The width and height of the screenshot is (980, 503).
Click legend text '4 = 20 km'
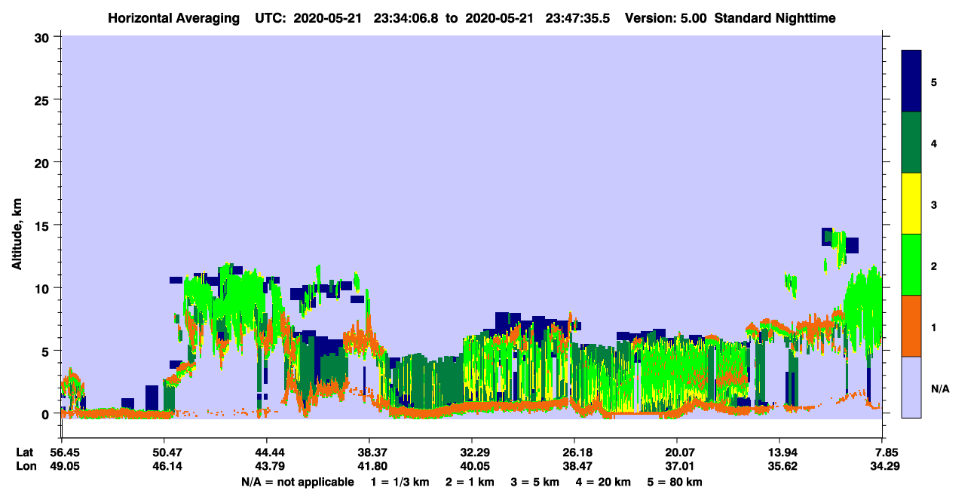pyautogui.click(x=605, y=482)
